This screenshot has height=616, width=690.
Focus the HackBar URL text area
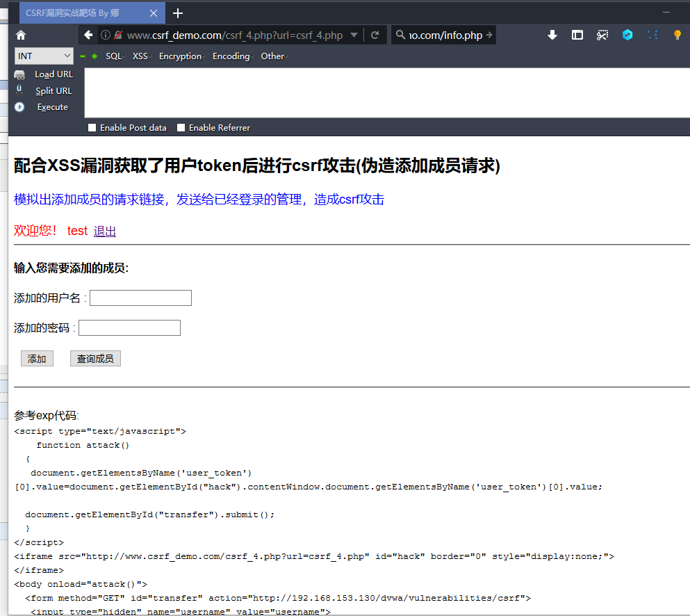click(387, 92)
